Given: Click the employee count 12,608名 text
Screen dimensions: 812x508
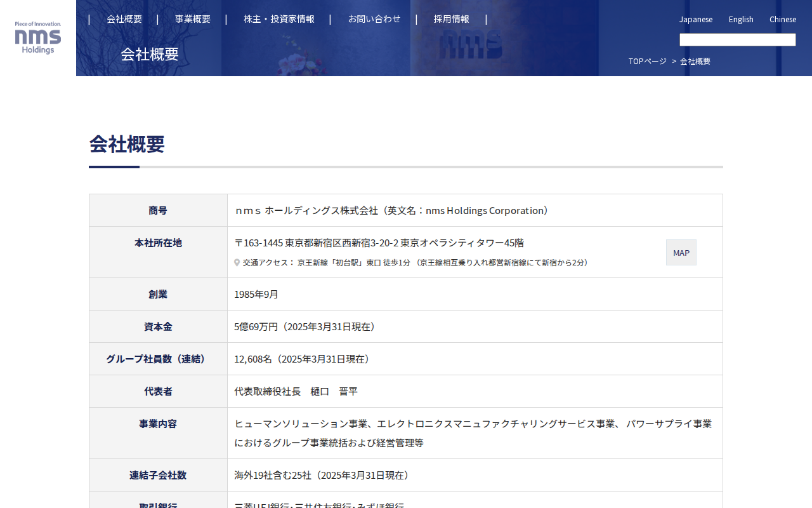Looking at the screenshot, I should click(253, 359).
